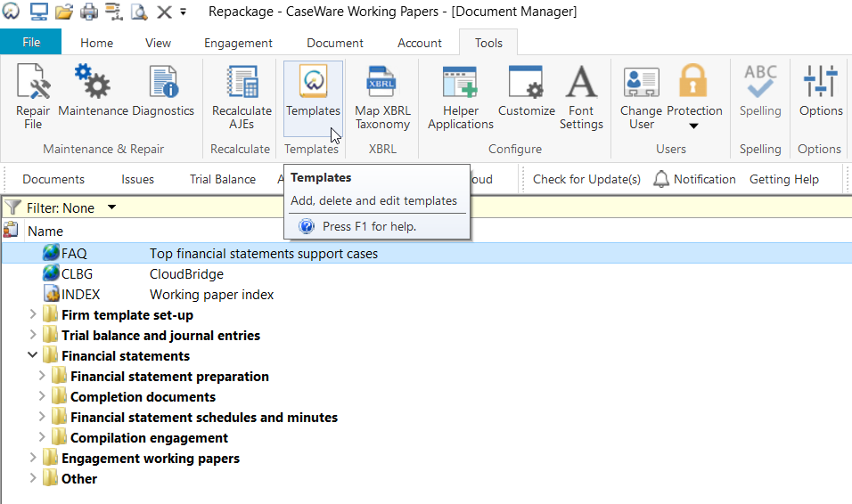Click the monitor icon in quick access toolbar

click(38, 11)
